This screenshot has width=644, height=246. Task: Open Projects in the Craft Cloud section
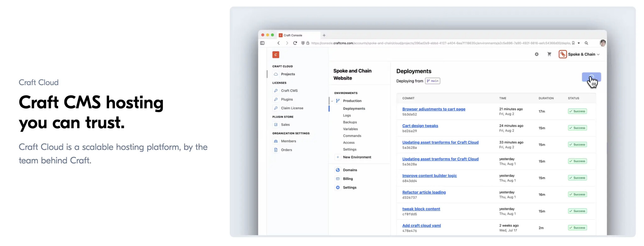pyautogui.click(x=288, y=74)
